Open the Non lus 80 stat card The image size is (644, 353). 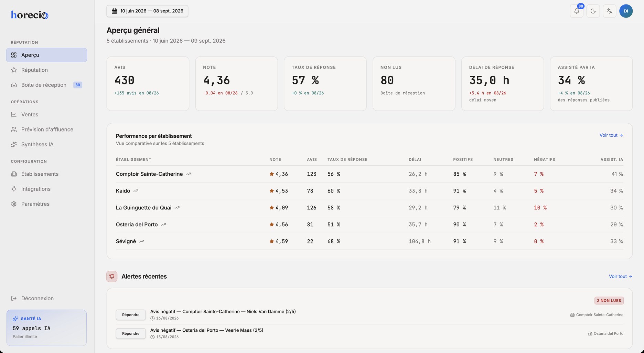point(414,84)
